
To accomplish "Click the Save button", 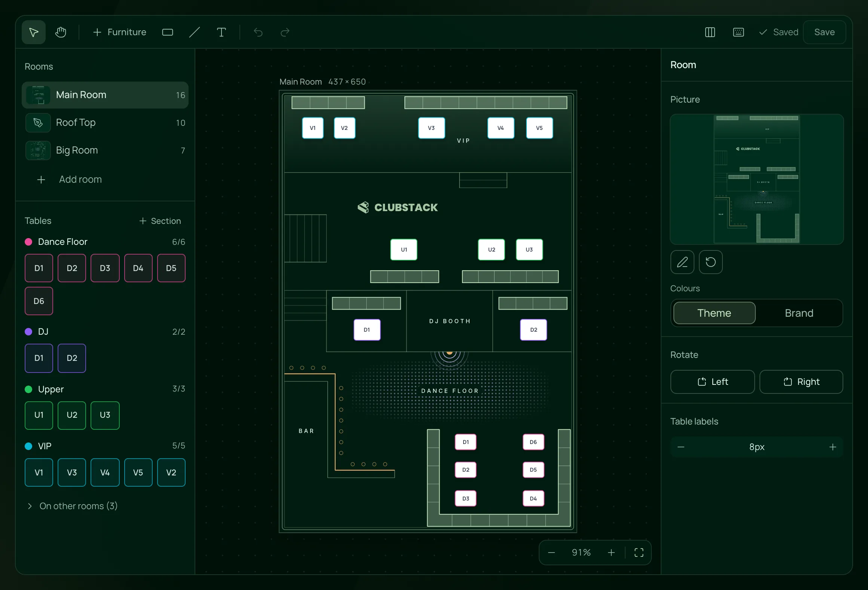I will (825, 32).
